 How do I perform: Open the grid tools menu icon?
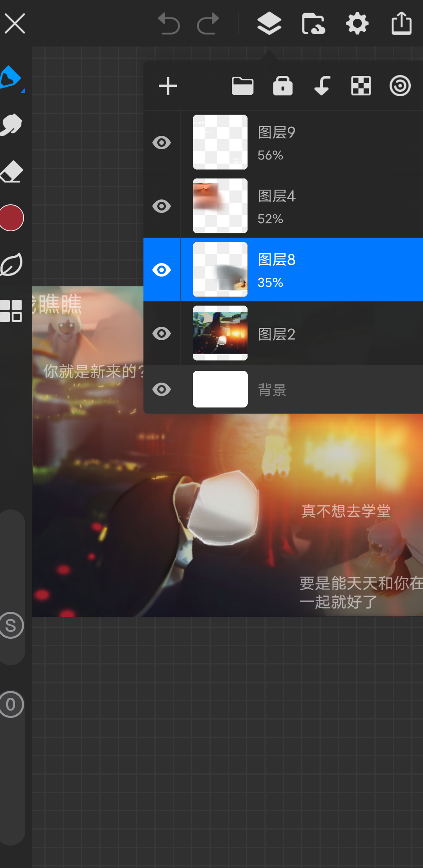point(11,311)
